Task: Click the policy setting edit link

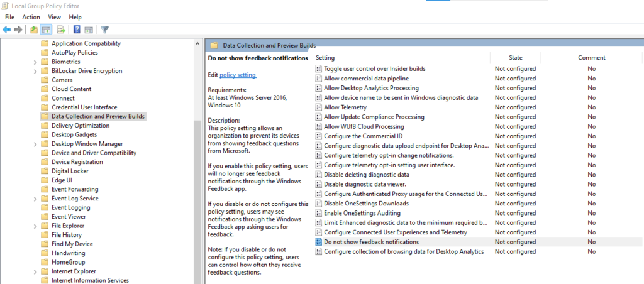Action: click(238, 75)
